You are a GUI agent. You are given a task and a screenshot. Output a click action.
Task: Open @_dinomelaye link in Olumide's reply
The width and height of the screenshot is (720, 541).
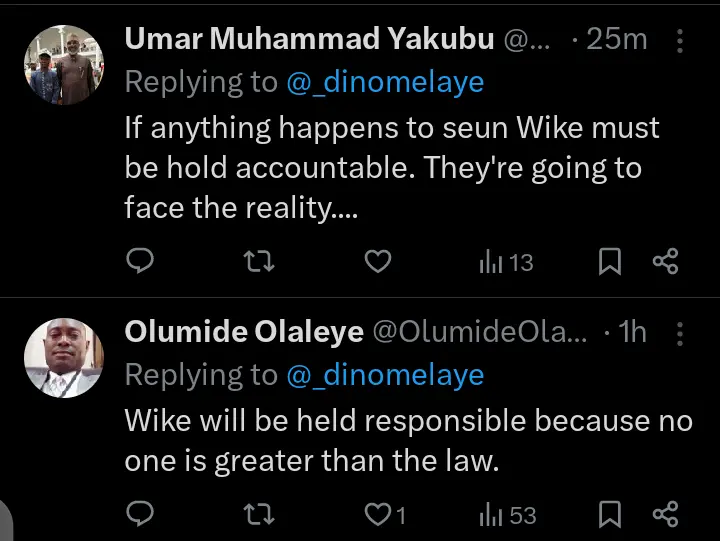(385, 375)
